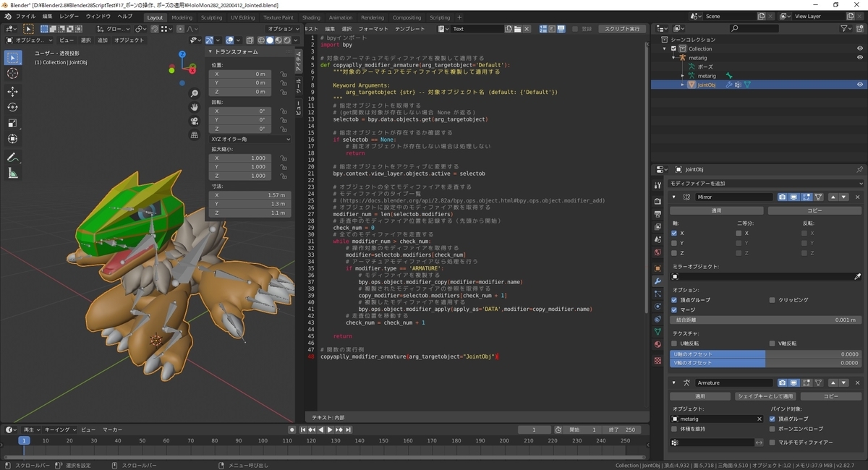The width and height of the screenshot is (868, 470).
Task: Enable the クリッピング (Clipping) checkbox
Action: click(772, 299)
